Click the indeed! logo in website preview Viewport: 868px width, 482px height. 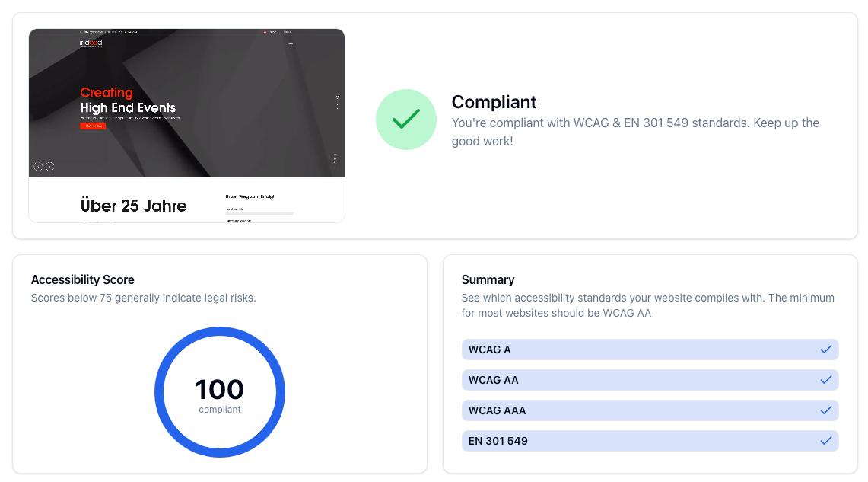91,43
